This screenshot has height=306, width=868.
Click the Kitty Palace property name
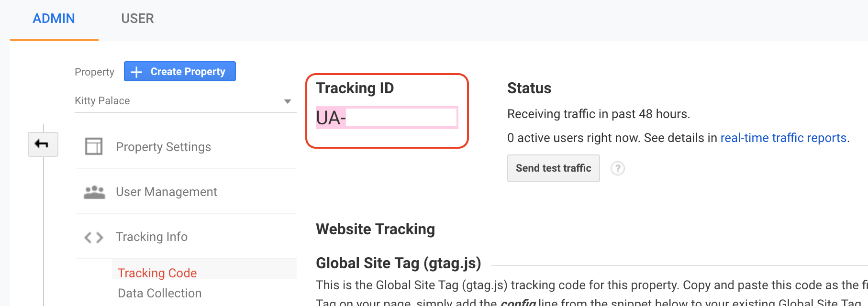click(x=101, y=101)
